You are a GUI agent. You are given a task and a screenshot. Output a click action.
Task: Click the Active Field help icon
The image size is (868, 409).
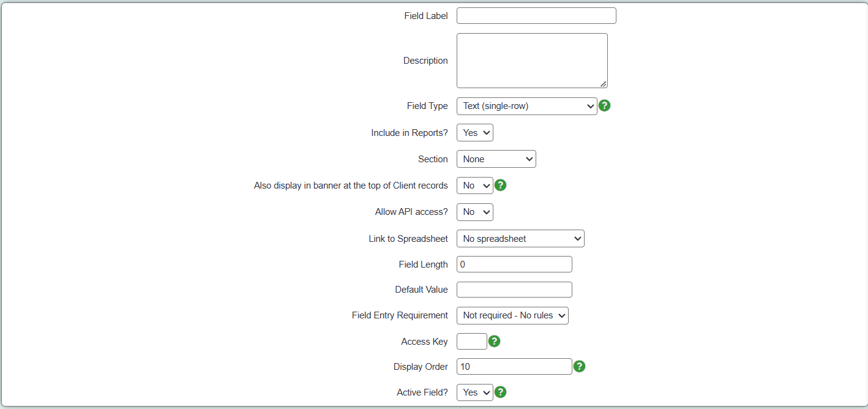click(x=500, y=392)
